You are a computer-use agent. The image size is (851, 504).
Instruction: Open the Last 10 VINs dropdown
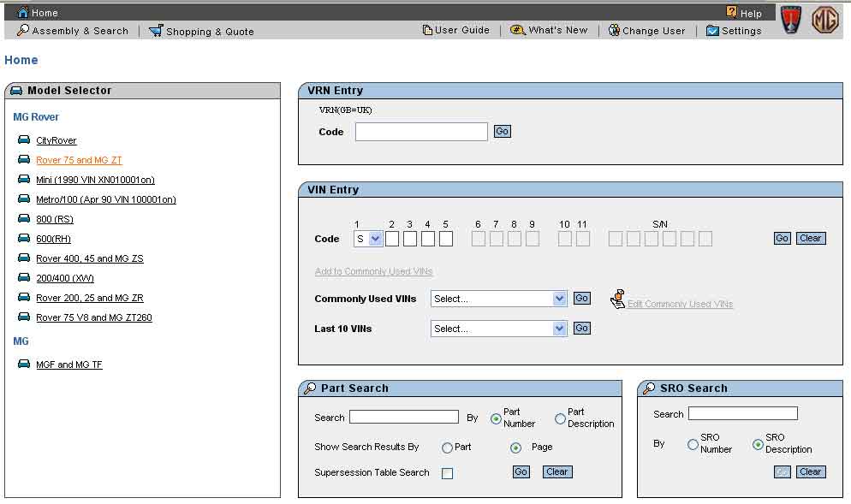499,329
